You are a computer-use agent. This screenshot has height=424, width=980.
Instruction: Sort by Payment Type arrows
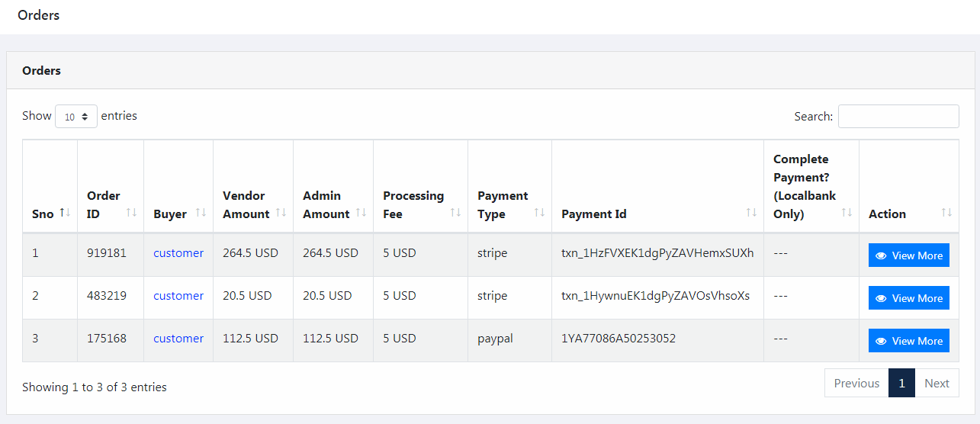tap(539, 213)
